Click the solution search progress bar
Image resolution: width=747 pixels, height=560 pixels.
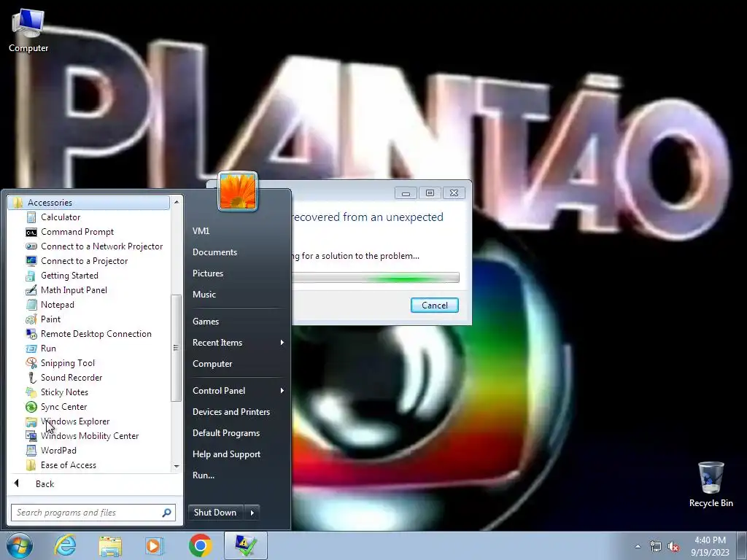coord(376,278)
